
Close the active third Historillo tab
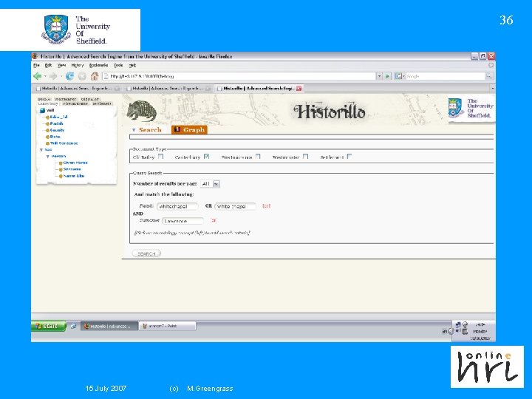click(x=299, y=88)
